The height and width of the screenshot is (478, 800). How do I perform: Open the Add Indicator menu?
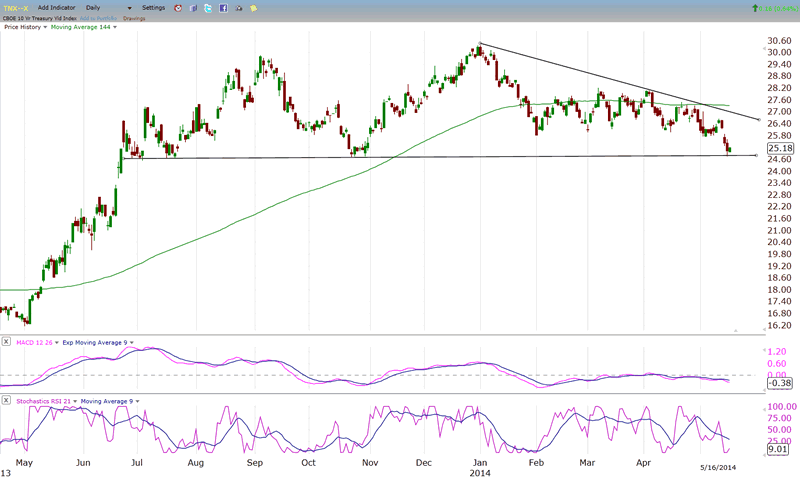pos(59,8)
